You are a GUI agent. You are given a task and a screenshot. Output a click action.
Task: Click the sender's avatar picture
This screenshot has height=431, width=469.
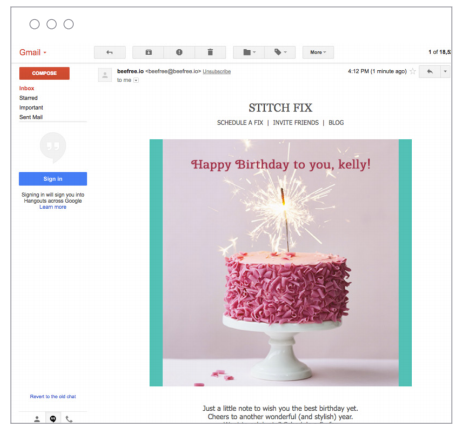[x=105, y=75]
